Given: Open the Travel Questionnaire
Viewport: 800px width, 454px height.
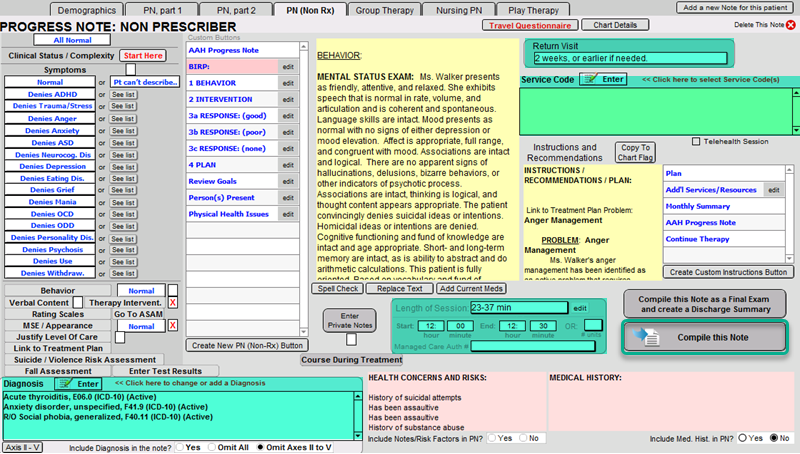Looking at the screenshot, I should click(530, 25).
